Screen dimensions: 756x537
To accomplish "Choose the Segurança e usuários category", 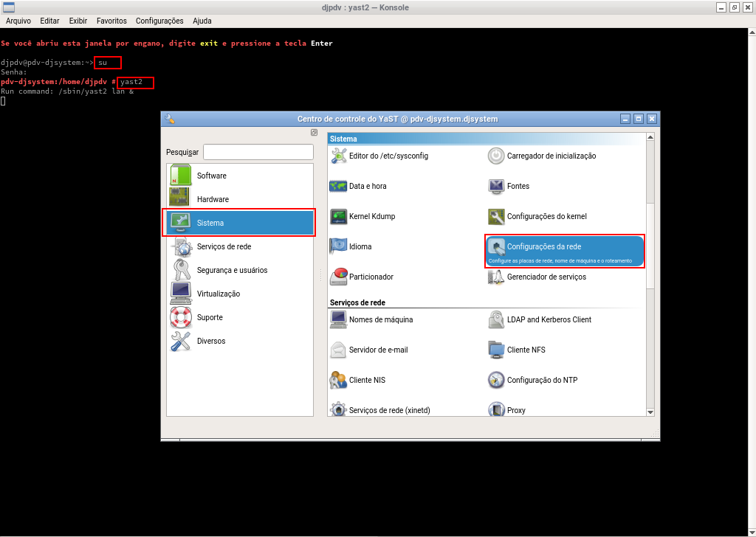I will [232, 270].
